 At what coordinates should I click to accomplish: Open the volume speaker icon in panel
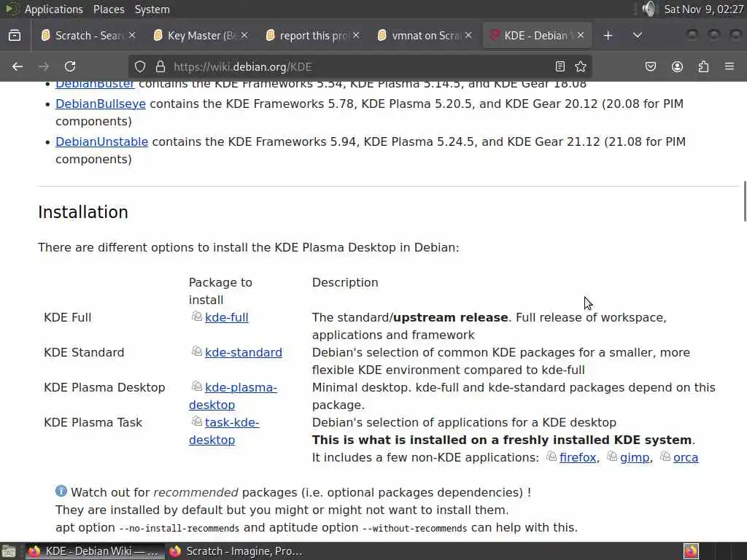coord(649,9)
